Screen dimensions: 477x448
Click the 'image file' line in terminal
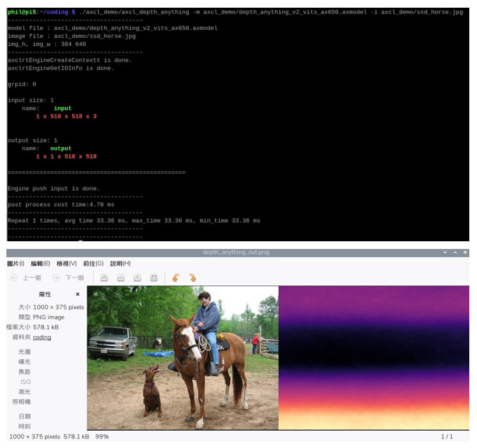72,36
